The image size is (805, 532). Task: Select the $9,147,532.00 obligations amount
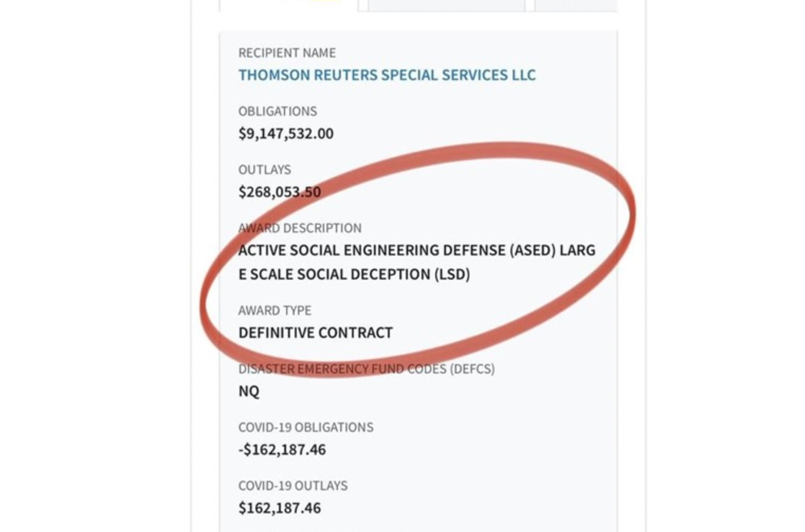click(x=286, y=134)
